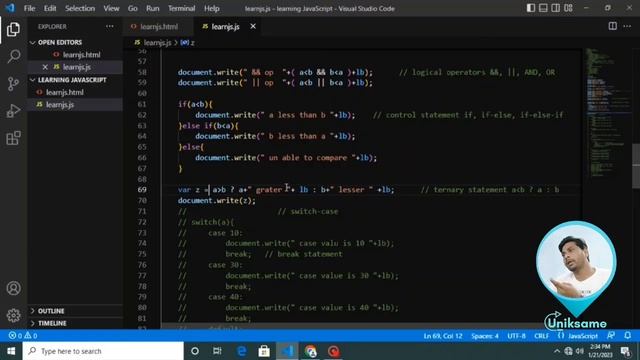This screenshot has width=640, height=360.
Task: Click CRLF end of line setting
Action: [542, 336]
